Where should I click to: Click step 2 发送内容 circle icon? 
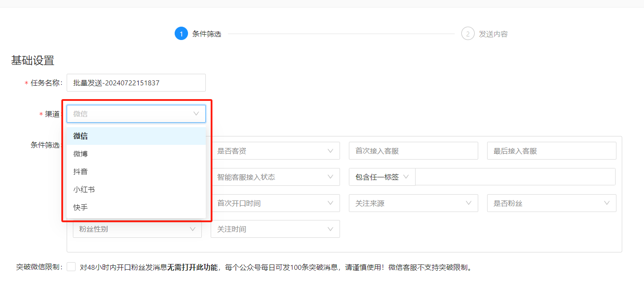click(468, 34)
